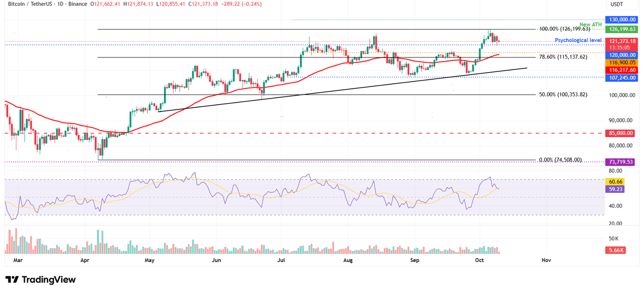Click the TradingView logo
The image size is (644, 293).
pos(40,280)
